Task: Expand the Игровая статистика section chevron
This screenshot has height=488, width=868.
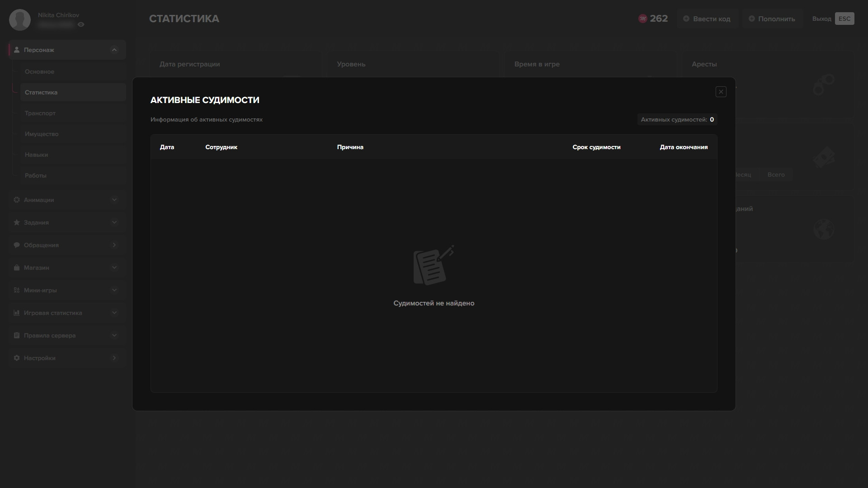Action: (114, 313)
